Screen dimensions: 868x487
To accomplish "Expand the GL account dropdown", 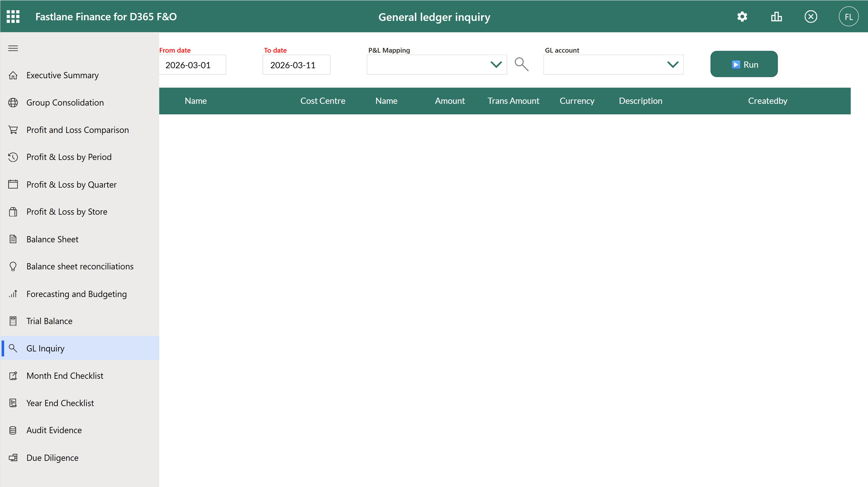I will (x=673, y=64).
